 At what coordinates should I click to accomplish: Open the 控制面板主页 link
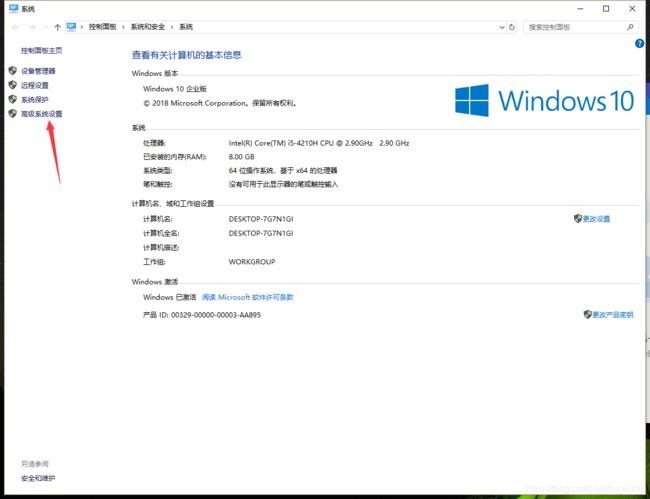(x=41, y=51)
